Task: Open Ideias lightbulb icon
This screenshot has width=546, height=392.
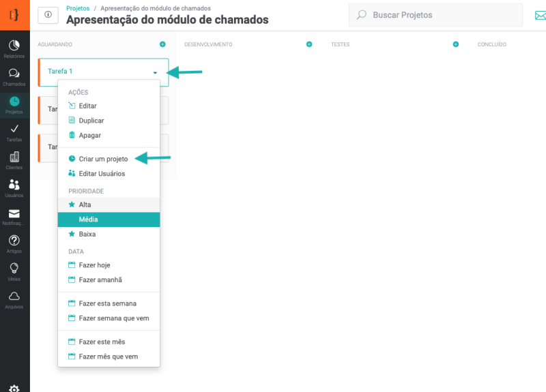Action: [x=14, y=271]
